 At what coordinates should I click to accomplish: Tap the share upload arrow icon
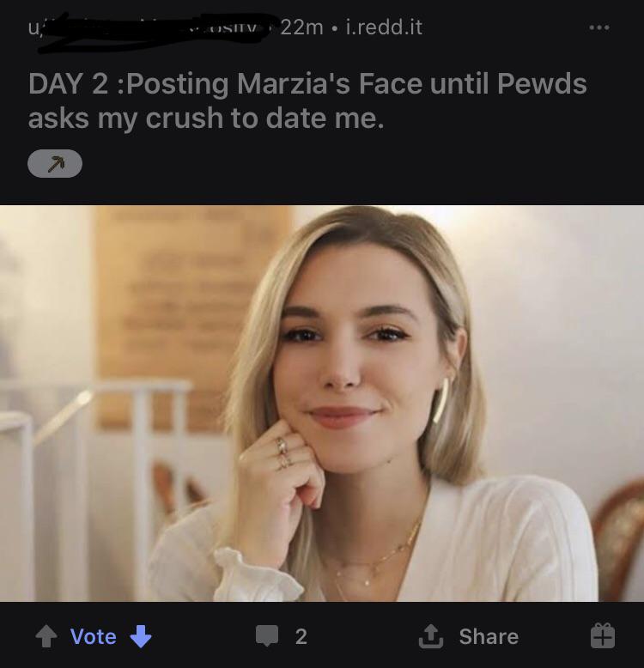point(429,635)
